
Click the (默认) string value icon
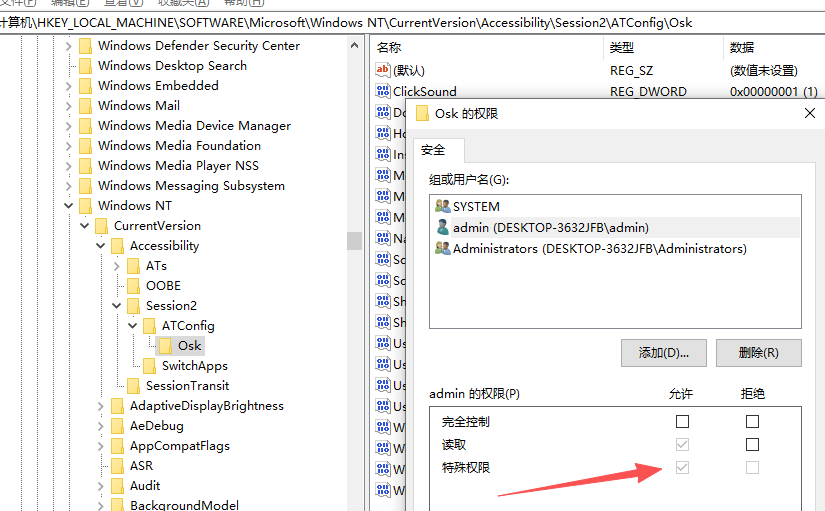pos(382,70)
